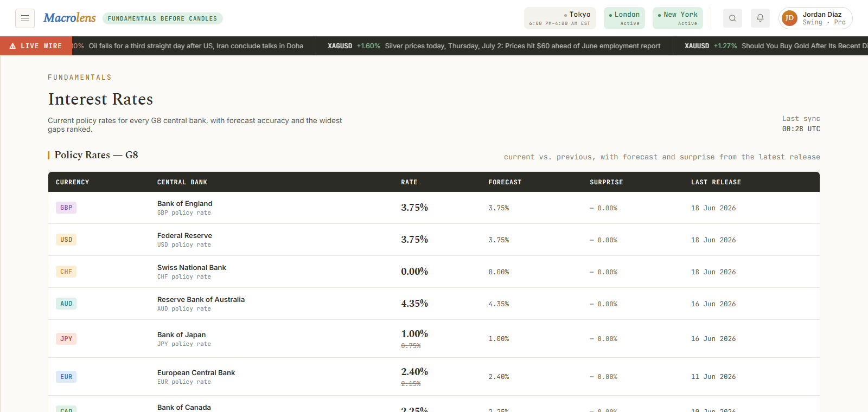Click the USD currency badge

coord(66,240)
